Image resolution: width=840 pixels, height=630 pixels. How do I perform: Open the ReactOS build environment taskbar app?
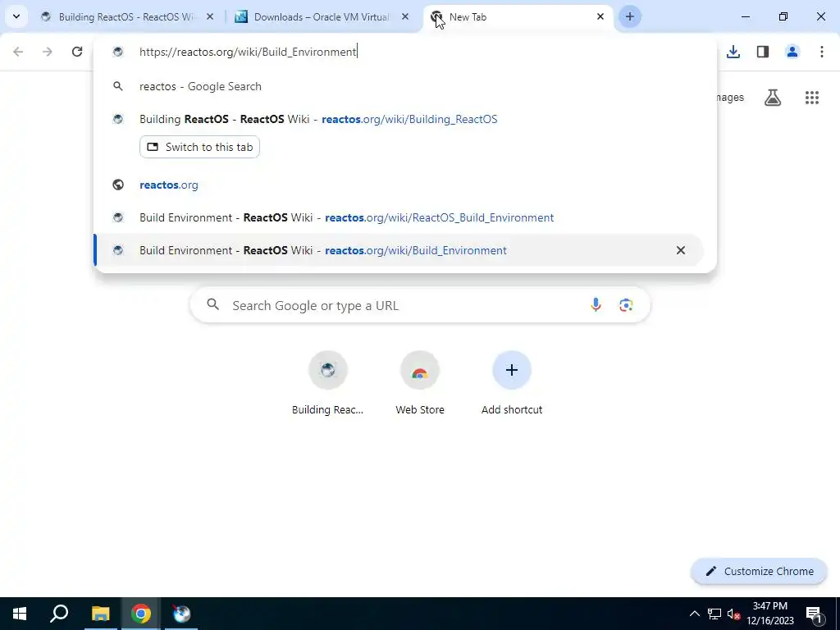tap(181, 614)
